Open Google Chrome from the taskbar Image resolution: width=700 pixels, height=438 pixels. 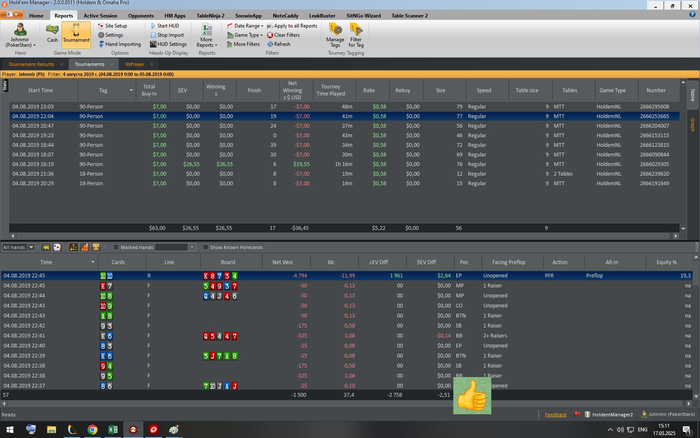(x=92, y=430)
